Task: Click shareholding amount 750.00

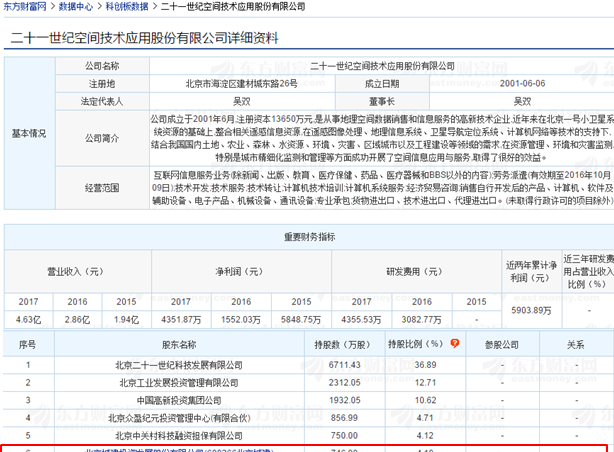Action: click(x=345, y=436)
